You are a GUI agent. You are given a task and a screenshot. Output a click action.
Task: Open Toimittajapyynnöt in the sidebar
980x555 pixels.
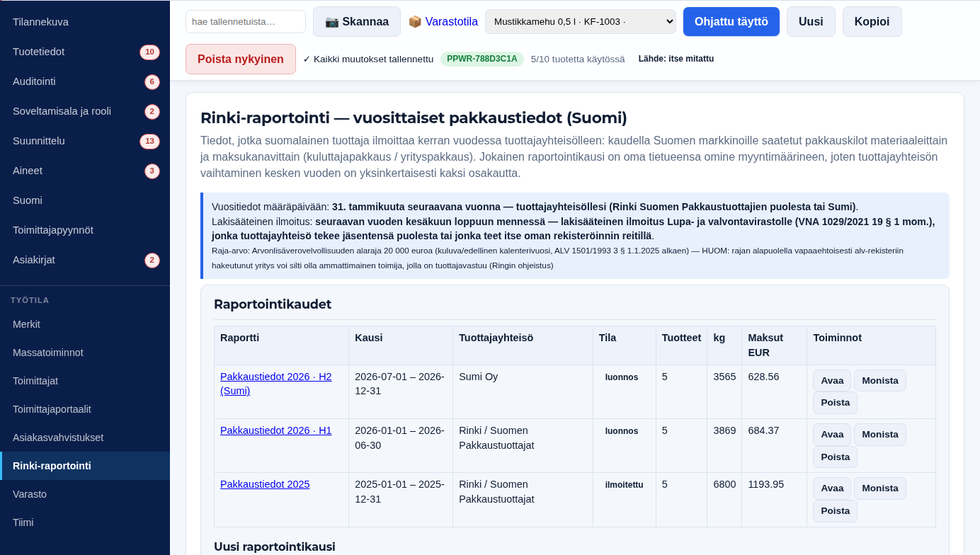click(x=85, y=230)
